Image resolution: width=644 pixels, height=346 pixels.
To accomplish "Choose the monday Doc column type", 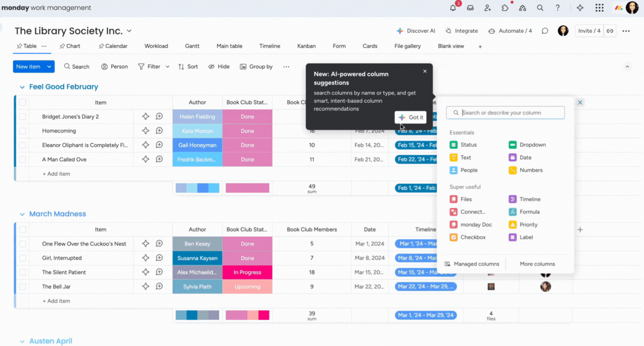I will 471,225.
